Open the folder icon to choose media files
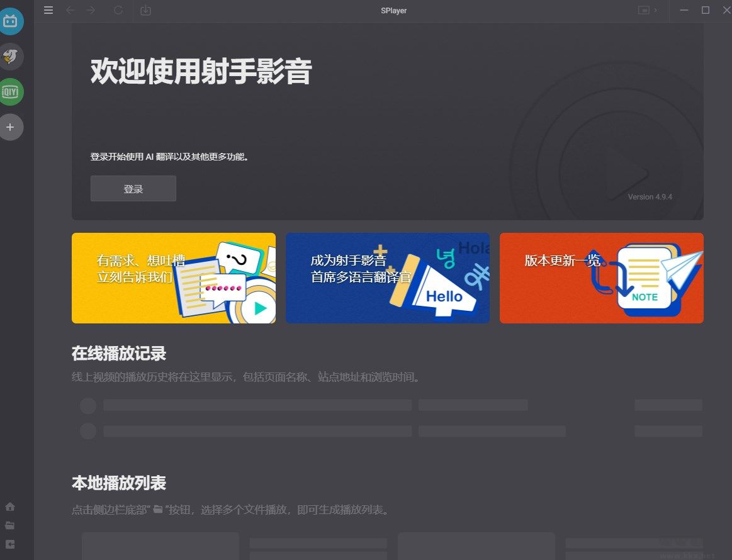Viewport: 732px width, 560px height. point(9,525)
